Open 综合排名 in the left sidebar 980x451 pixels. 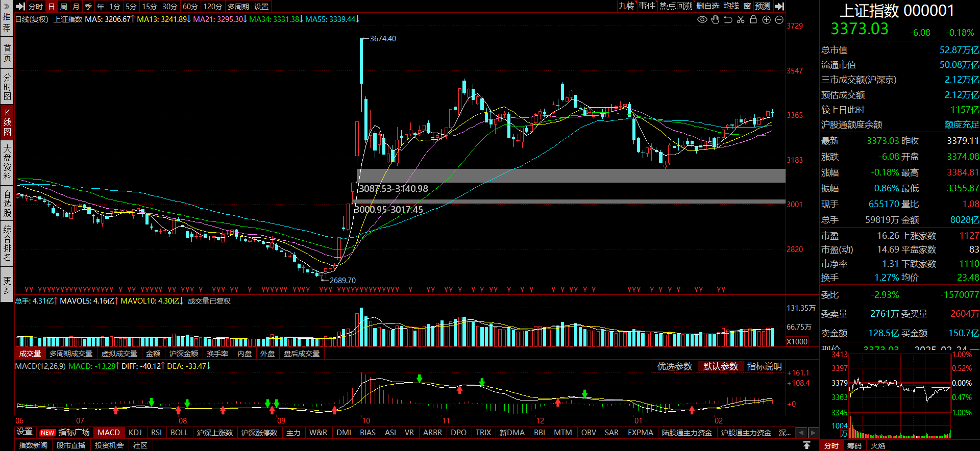(x=7, y=243)
